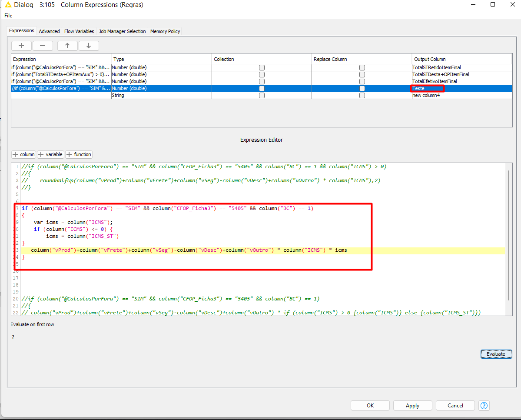Click commented roundHalfUp line in editor

point(201,180)
